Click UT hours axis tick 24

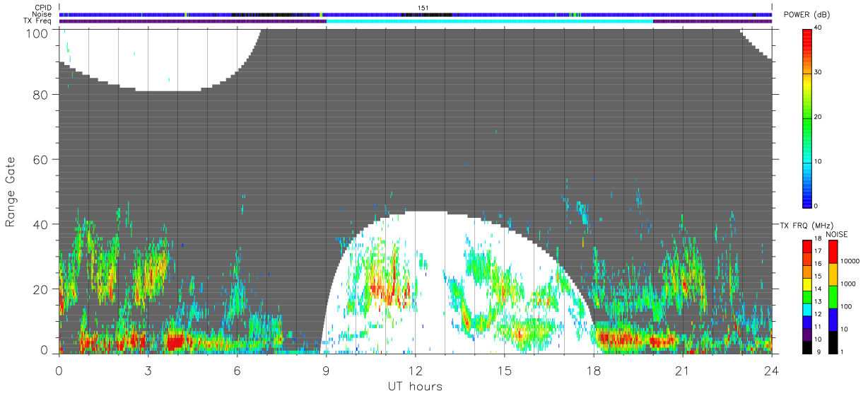coord(771,371)
